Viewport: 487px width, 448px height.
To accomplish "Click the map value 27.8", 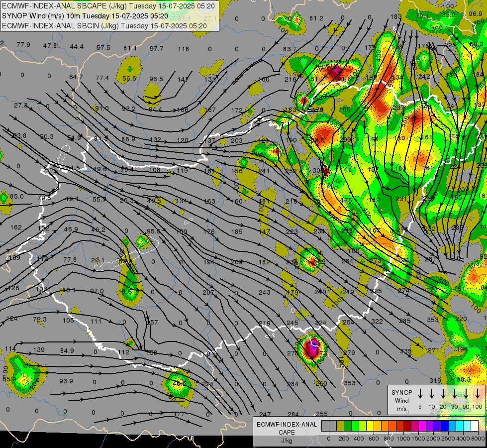I will [x=20, y=105].
